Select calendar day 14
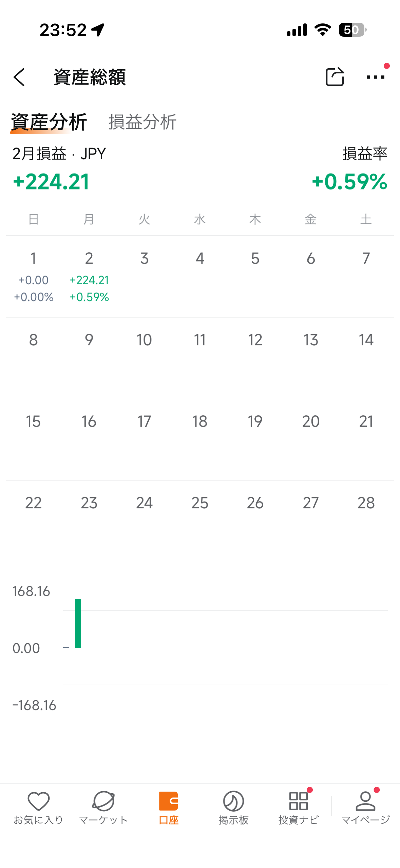Screen dimensions: 400x868 click(366, 340)
